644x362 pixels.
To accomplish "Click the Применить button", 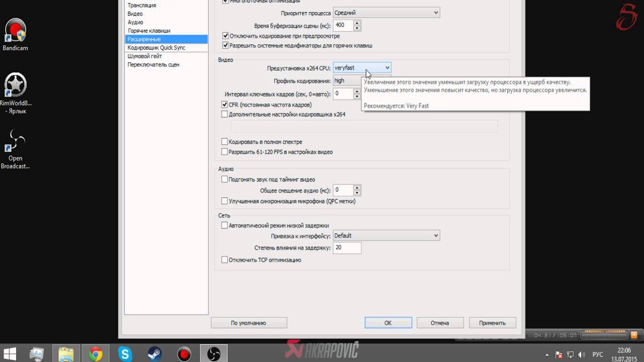I will [x=492, y=323].
